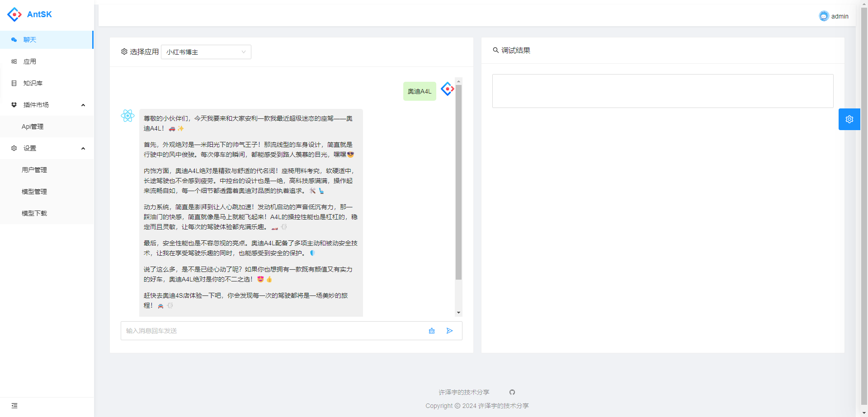Viewport: 868px width, 417px height.
Task: Open the Api管理 link
Action: [33, 127]
